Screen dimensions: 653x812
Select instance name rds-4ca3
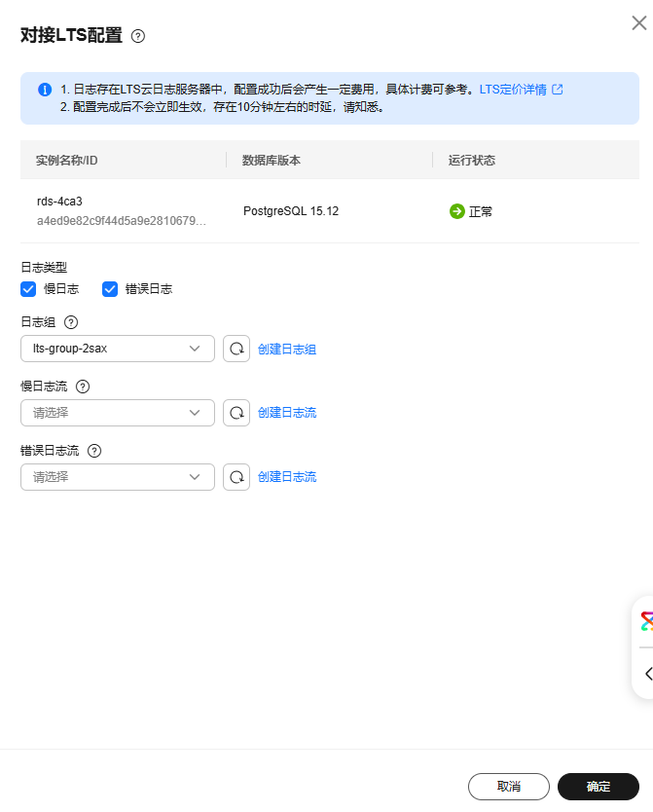point(59,202)
